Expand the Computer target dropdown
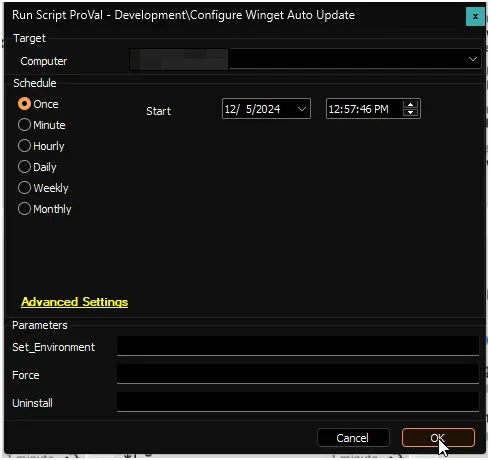The width and height of the screenshot is (490, 460). [472, 59]
